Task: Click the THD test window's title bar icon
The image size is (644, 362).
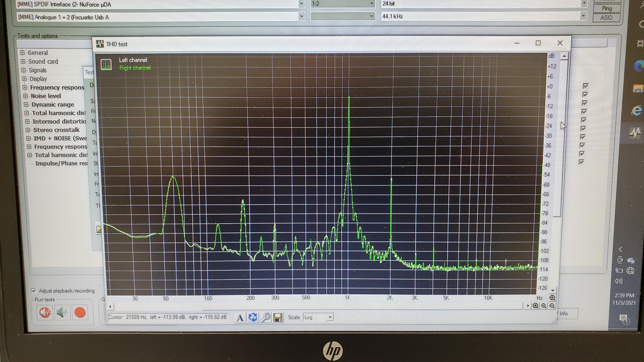Action: click(x=100, y=44)
